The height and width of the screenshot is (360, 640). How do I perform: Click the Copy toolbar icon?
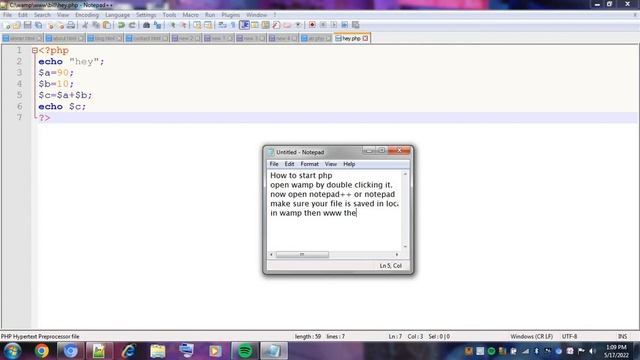96,25
